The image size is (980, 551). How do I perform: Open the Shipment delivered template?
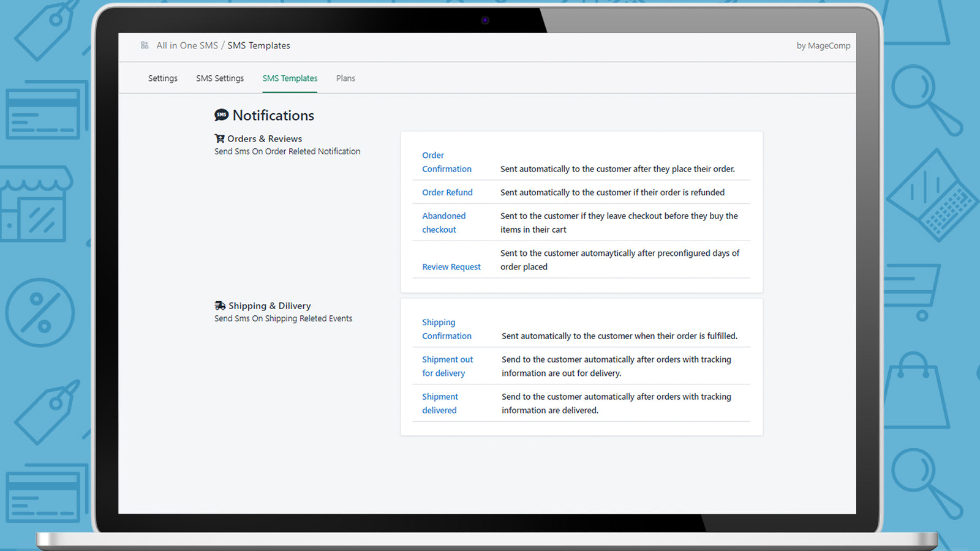coord(440,403)
